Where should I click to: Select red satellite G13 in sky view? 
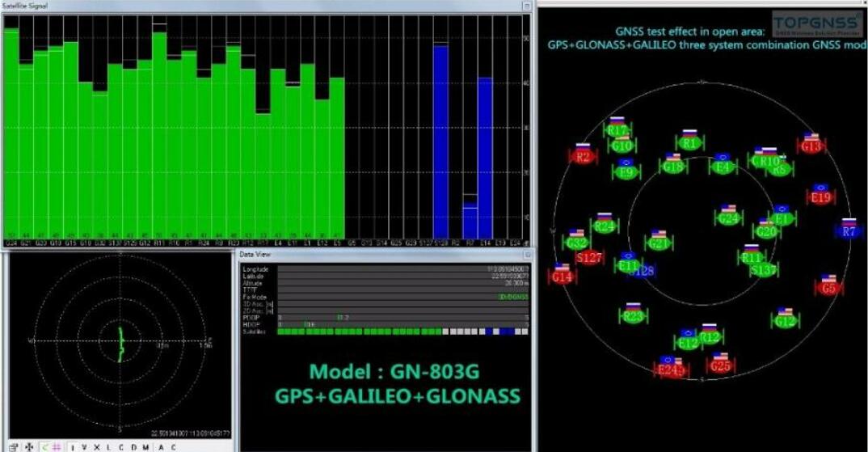811,146
